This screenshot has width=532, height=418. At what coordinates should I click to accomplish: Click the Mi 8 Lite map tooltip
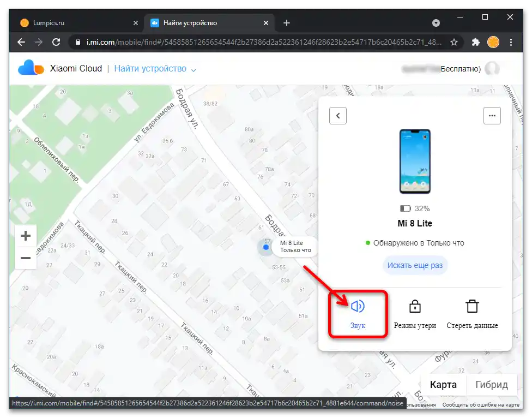click(x=295, y=247)
